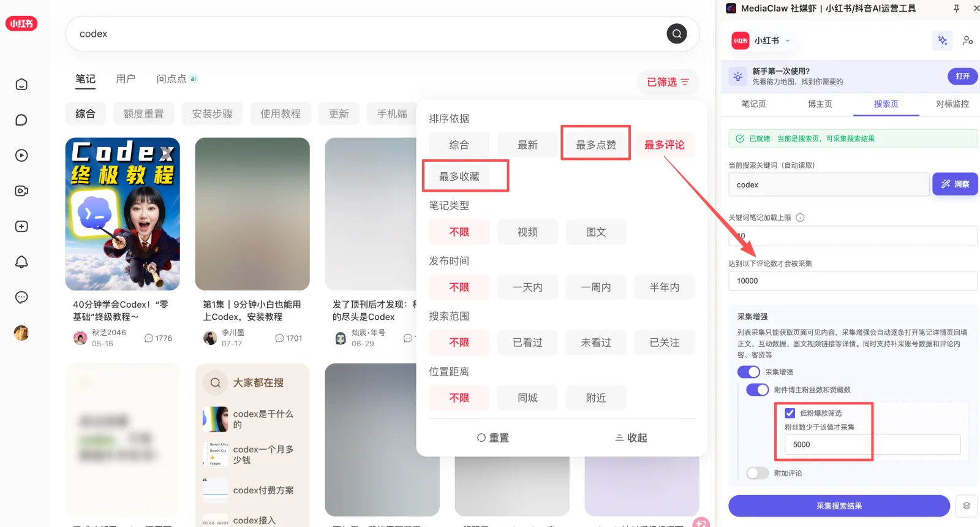Open the Codex终极教程 note thumbnail
The image size is (980, 527).
(123, 214)
